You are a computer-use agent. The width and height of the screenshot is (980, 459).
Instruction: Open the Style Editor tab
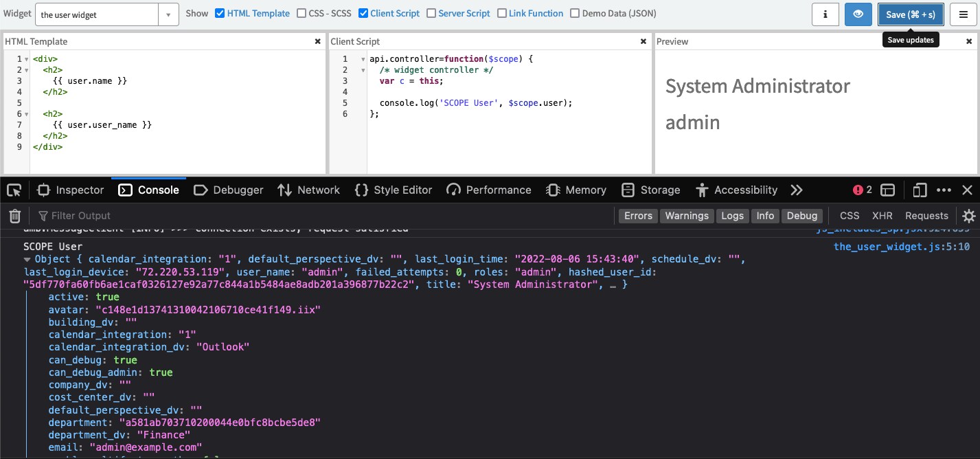394,190
